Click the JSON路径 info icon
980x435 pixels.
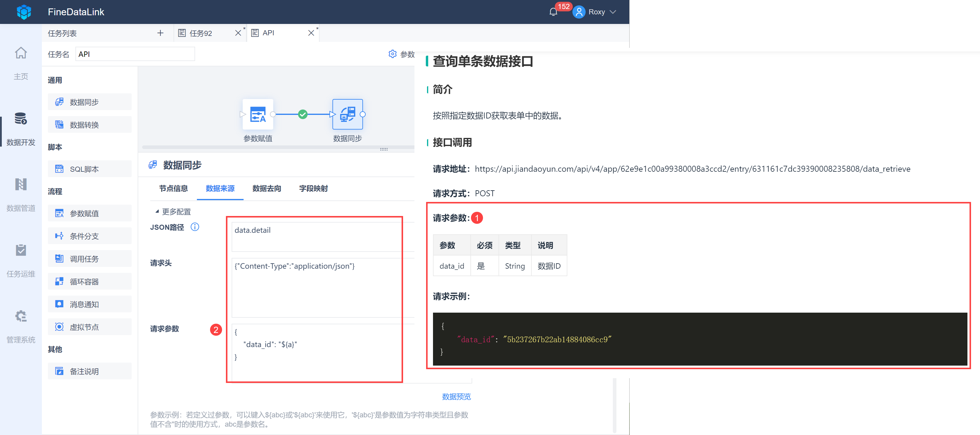[x=195, y=227]
